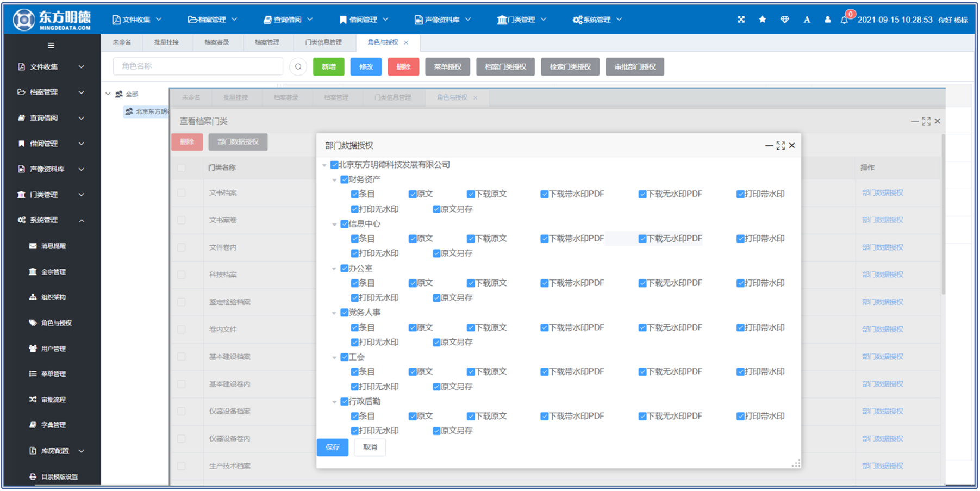This screenshot has width=980, height=491.
Task: Click the star favorites icon in header
Action: pos(763,20)
